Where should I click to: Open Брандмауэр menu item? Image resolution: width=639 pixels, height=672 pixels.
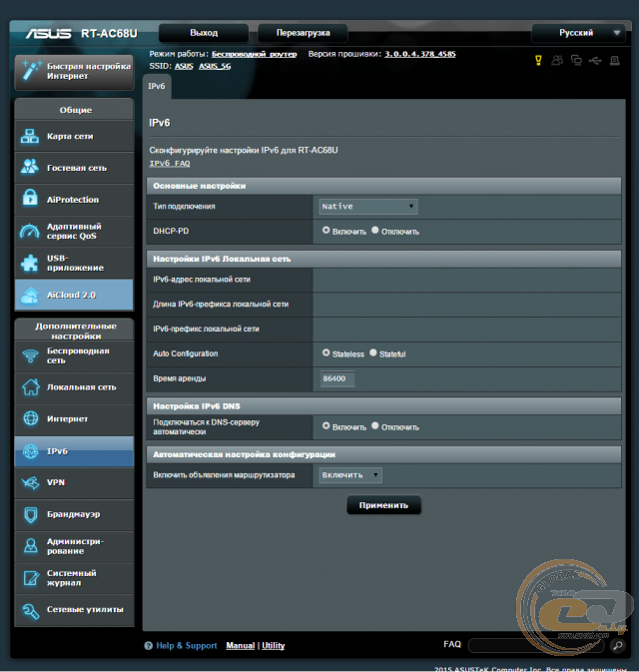click(x=74, y=514)
